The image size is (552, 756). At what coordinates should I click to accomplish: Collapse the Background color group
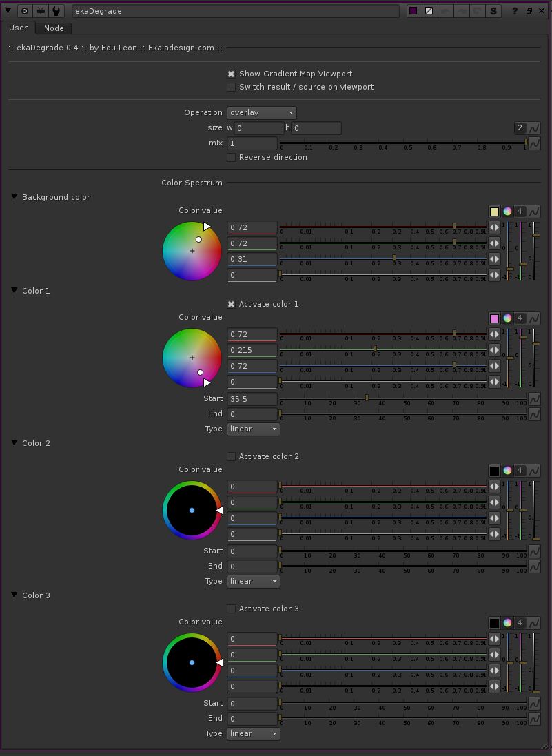14,196
